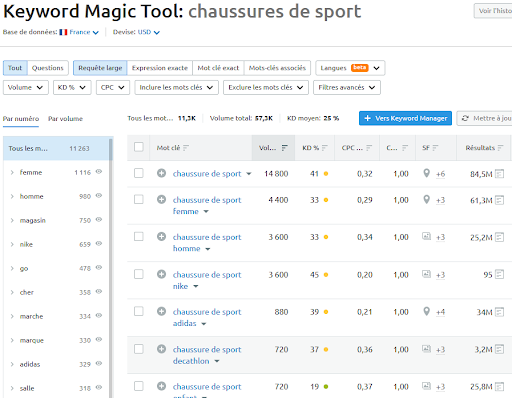
Task: View SERP icon for 84,5M results row
Action: [499, 174]
